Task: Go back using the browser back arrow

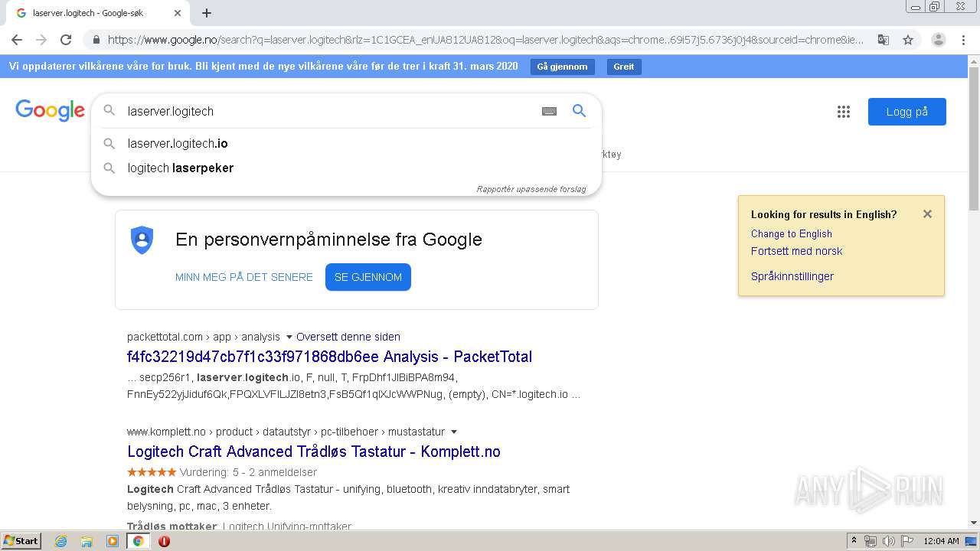Action: (17, 40)
